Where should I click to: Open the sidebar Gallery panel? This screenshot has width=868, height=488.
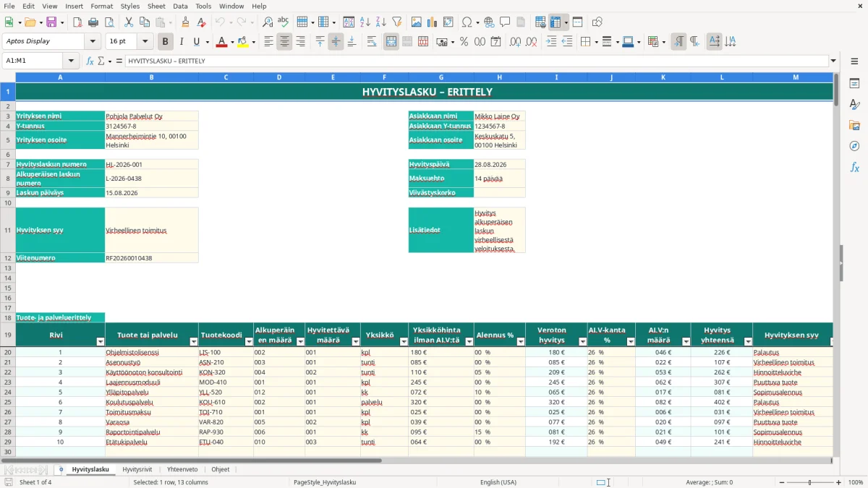coord(854,125)
